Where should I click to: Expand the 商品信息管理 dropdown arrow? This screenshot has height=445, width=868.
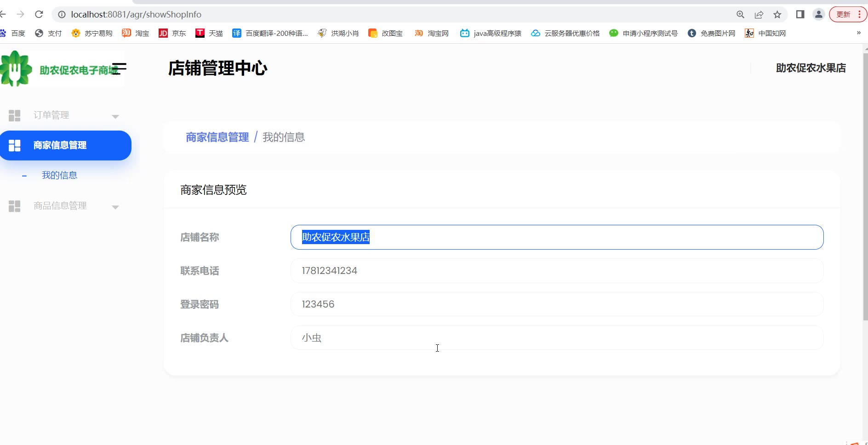(115, 207)
